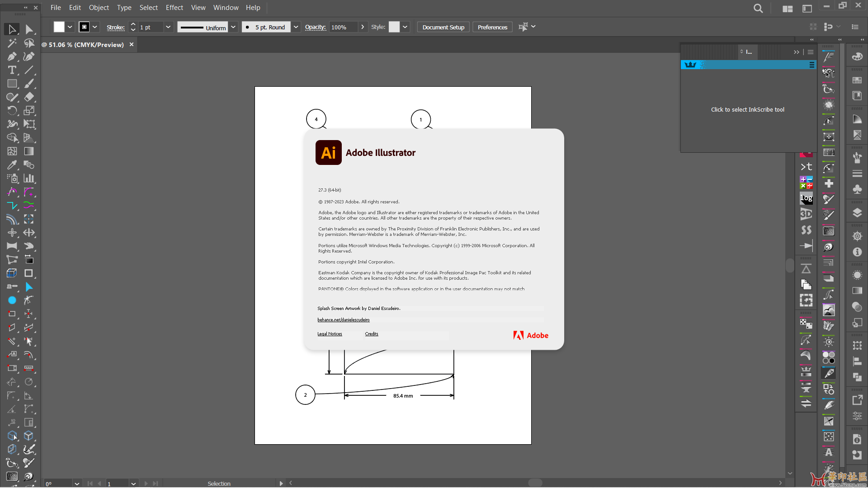This screenshot has width=868, height=488.
Task: Select the Free Transform tool
Action: point(29,124)
